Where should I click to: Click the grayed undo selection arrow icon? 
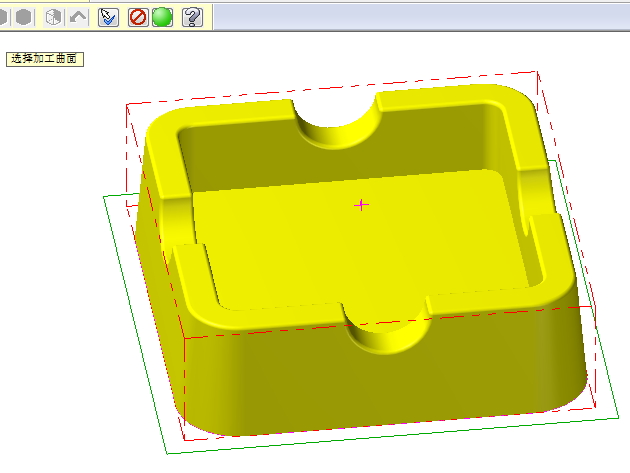(78, 18)
